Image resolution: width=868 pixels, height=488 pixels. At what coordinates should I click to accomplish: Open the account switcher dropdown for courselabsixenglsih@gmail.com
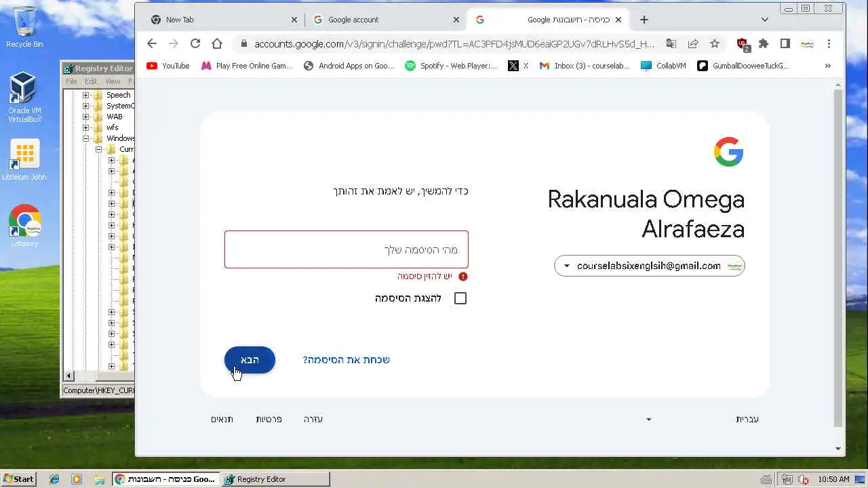(x=650, y=266)
